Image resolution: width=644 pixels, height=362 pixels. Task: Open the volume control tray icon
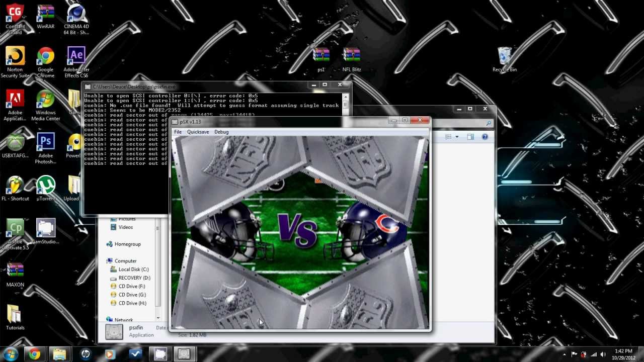(603, 354)
